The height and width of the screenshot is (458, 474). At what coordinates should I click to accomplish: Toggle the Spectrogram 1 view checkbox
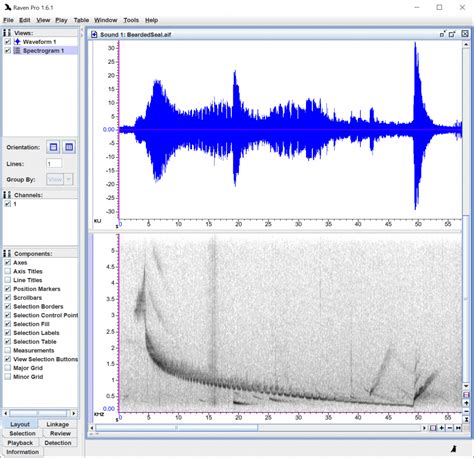(8, 51)
